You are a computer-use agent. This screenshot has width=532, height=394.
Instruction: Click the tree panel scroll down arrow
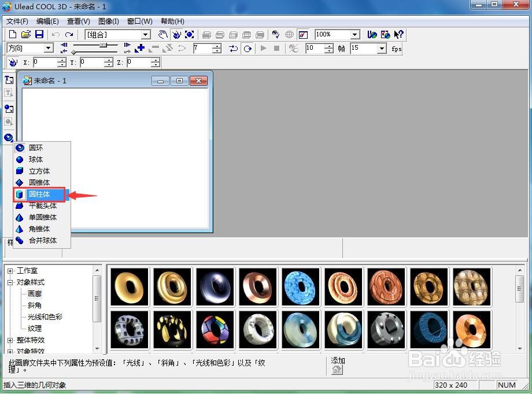[97, 348]
